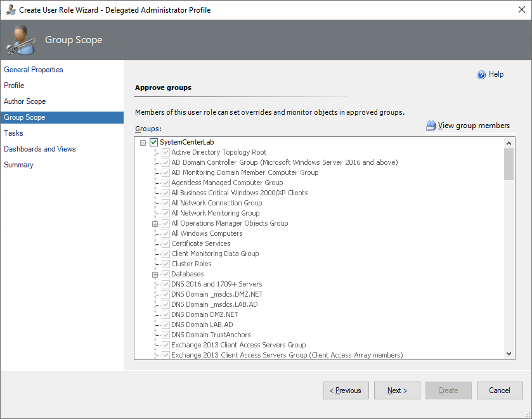Uncheck the SystemCenterLab root checkbox
This screenshot has height=419, width=532.
coord(154,142)
